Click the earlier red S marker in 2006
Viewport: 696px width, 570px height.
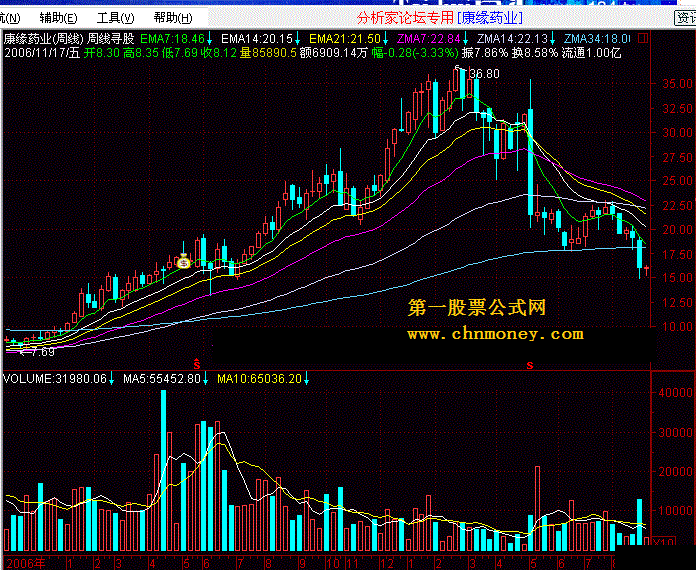click(x=197, y=364)
